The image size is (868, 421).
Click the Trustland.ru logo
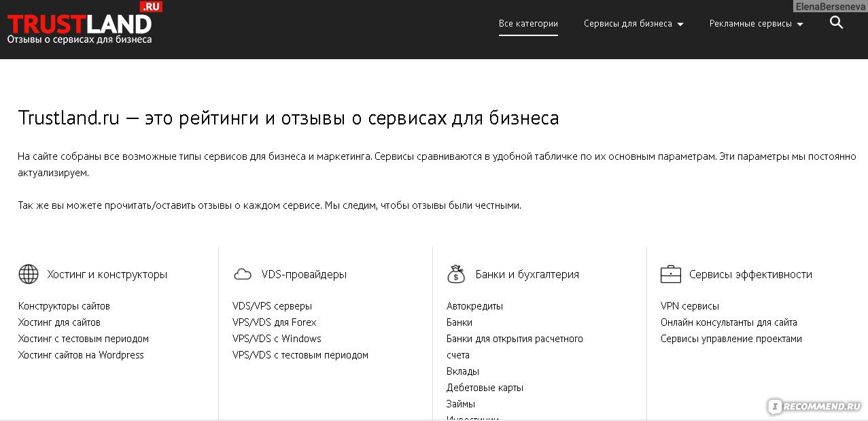pos(84,23)
